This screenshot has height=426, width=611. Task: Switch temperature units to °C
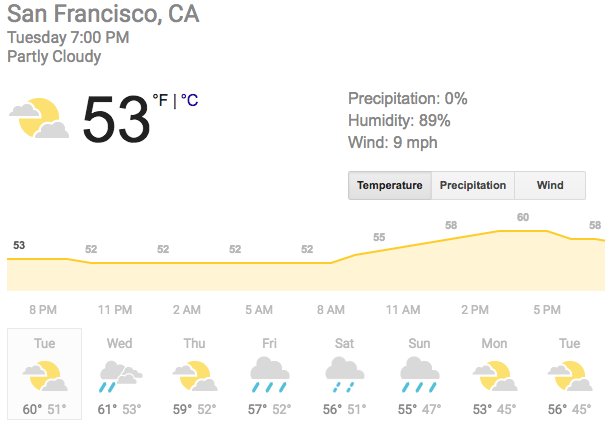pos(189,100)
